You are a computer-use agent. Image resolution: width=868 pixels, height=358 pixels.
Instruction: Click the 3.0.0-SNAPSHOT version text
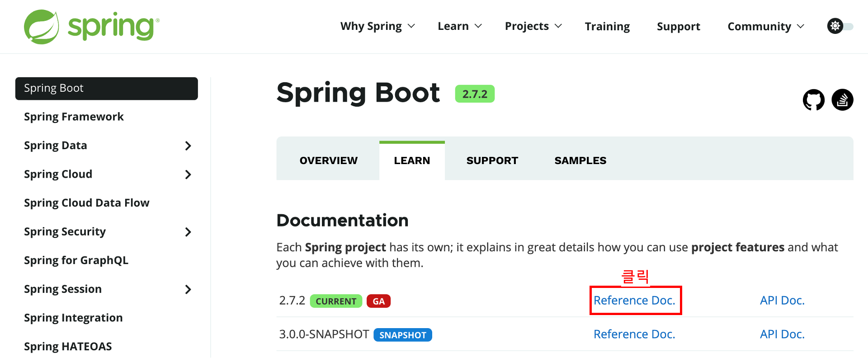pos(324,334)
